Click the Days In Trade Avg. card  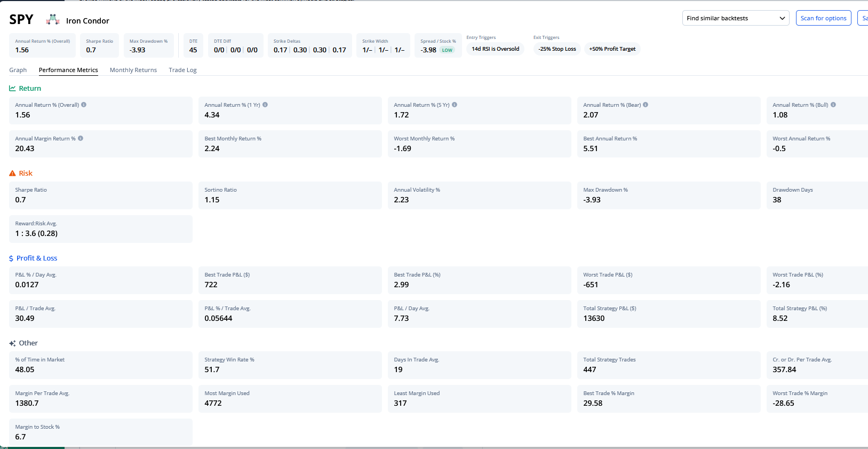pos(480,365)
